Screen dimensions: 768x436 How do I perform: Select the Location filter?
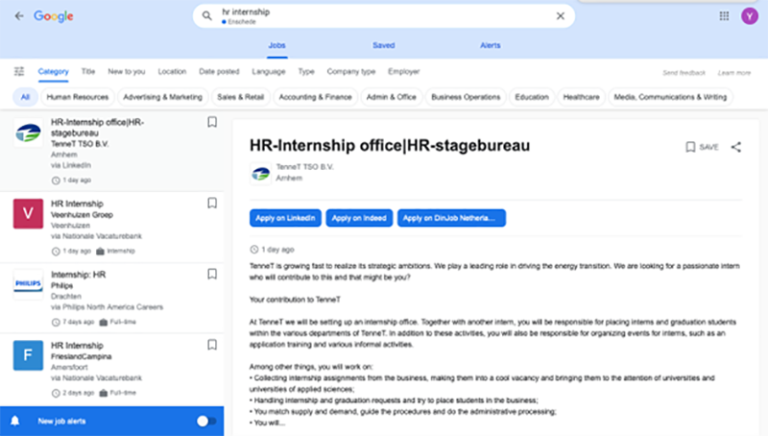point(172,72)
